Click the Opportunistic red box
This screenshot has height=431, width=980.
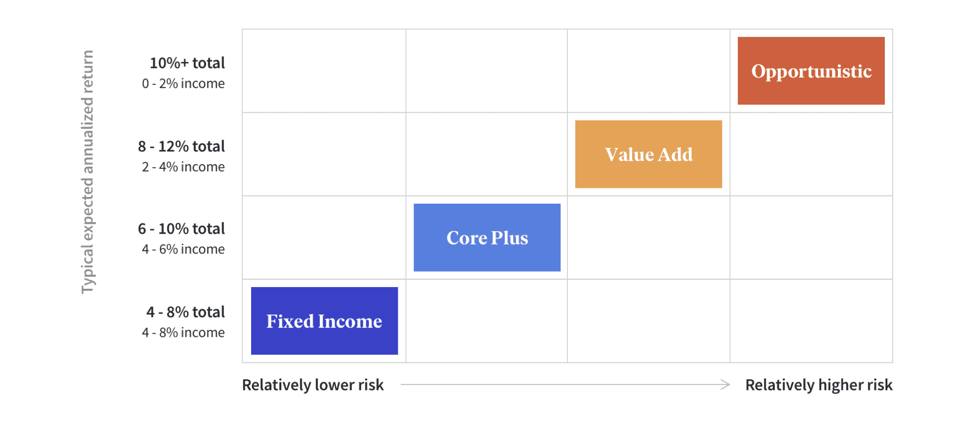click(811, 71)
